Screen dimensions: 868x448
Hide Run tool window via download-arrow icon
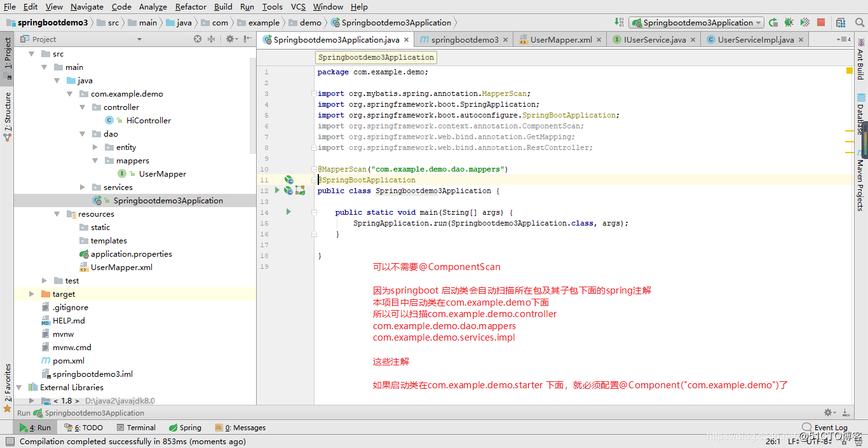(x=846, y=412)
